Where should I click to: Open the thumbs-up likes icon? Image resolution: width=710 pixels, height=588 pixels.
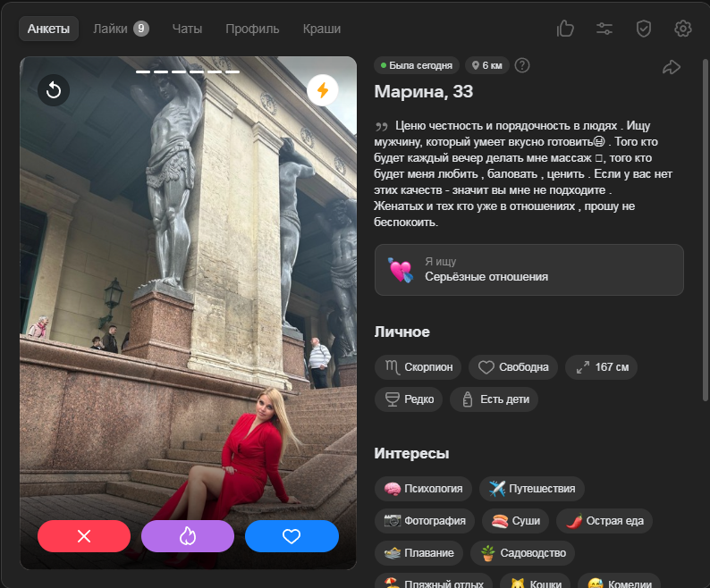pos(565,29)
